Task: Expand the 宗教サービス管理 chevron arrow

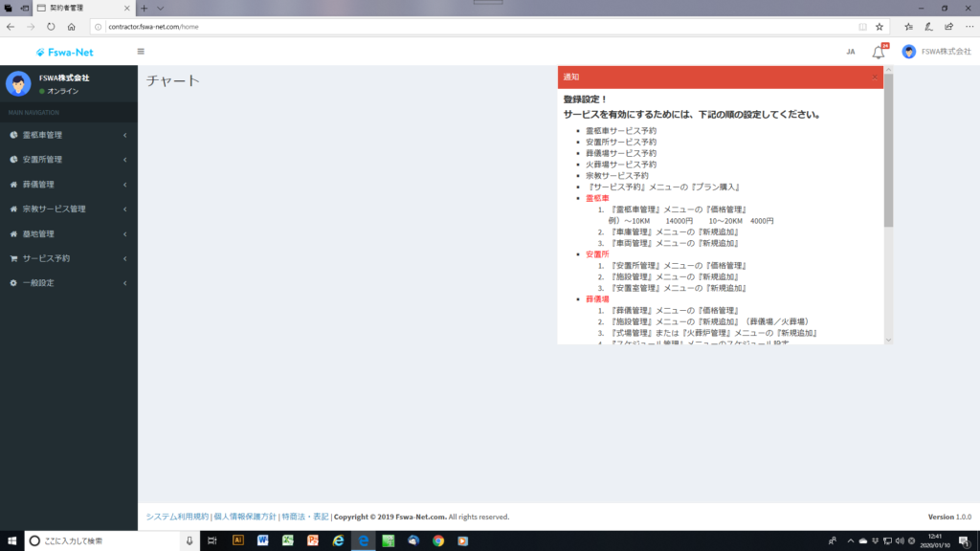Action: pos(125,209)
